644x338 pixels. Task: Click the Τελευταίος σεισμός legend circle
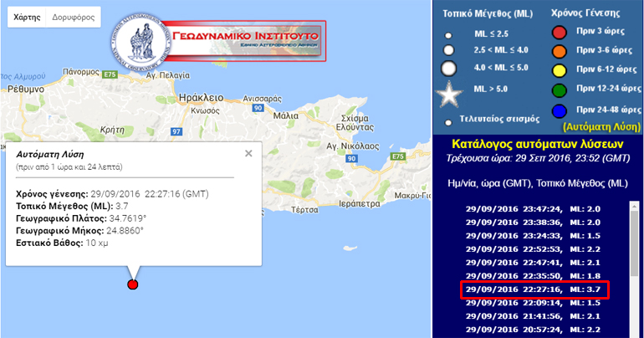[x=448, y=122]
